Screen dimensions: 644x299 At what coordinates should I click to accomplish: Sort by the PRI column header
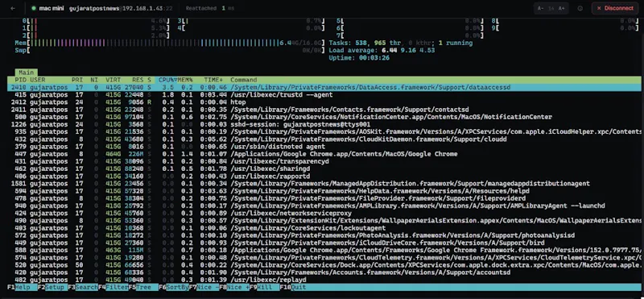coord(76,80)
